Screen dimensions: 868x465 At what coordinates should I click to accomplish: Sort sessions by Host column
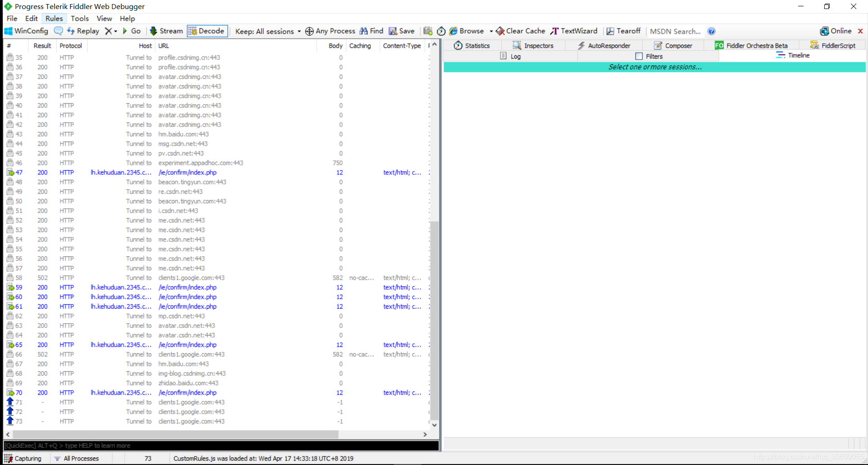click(122, 46)
